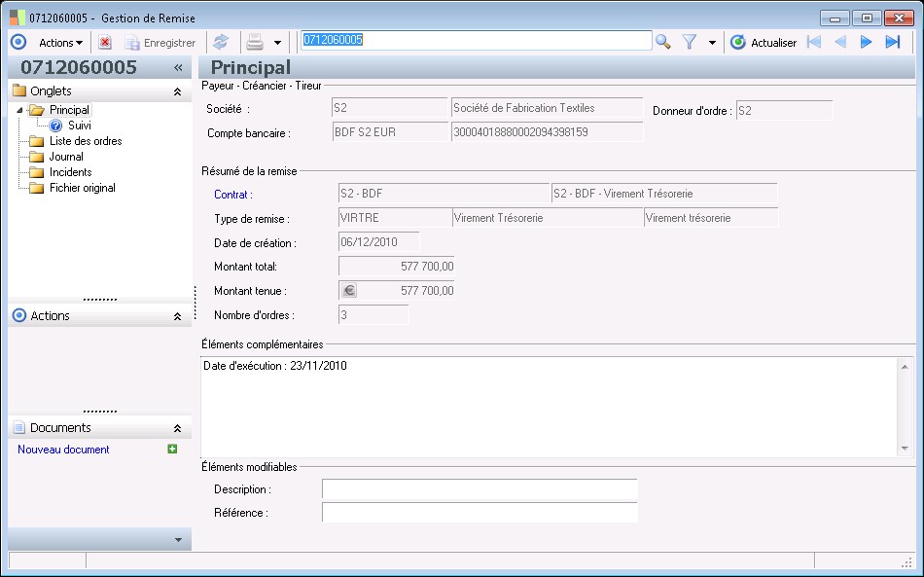Click the euro currency icon
924x577 pixels.
(349, 290)
